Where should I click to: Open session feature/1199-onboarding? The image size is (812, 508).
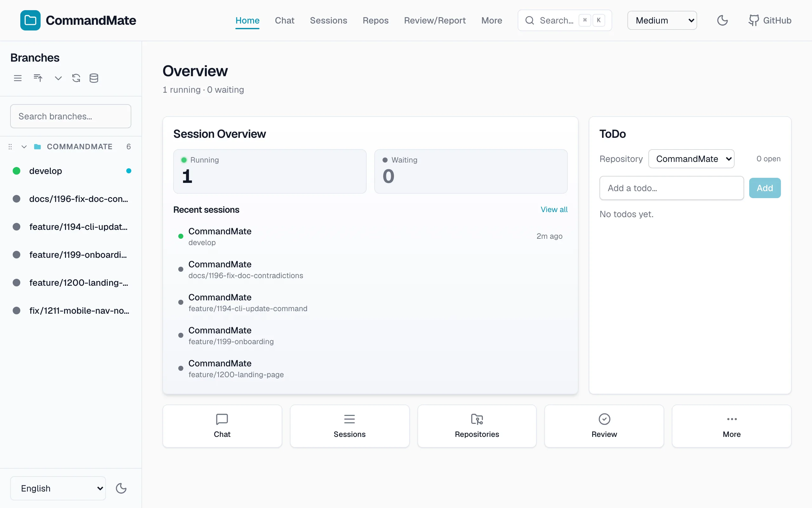pyautogui.click(x=370, y=335)
